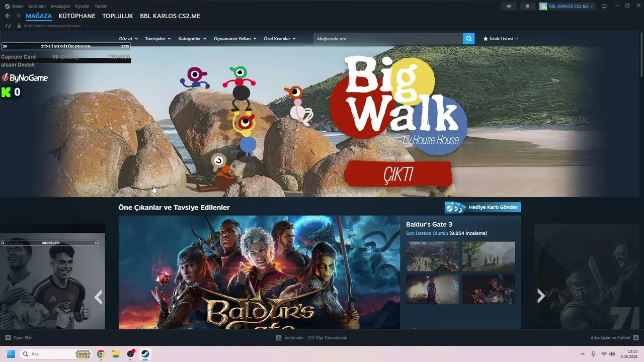Image resolution: width=644 pixels, height=362 pixels.
Task: Switch to the KÜTÜPHANE tab
Action: click(x=77, y=16)
